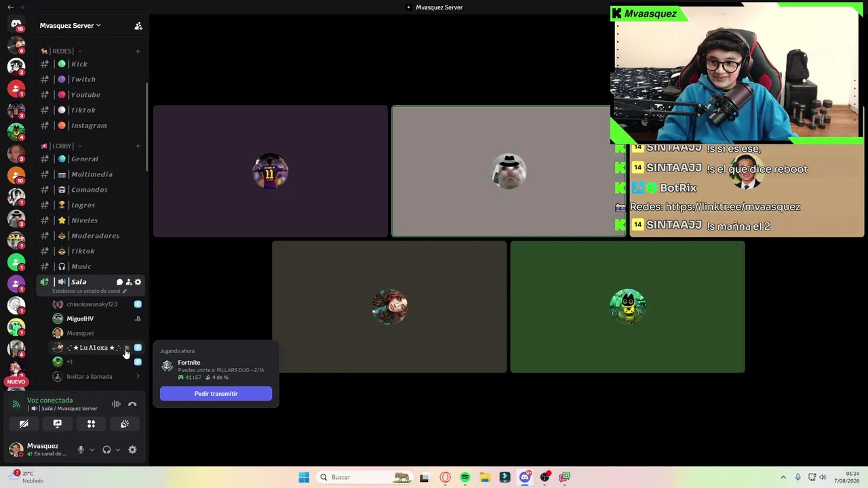This screenshot has width=868, height=488.
Task: Create a channel in the LOBBY category
Action: click(x=138, y=146)
